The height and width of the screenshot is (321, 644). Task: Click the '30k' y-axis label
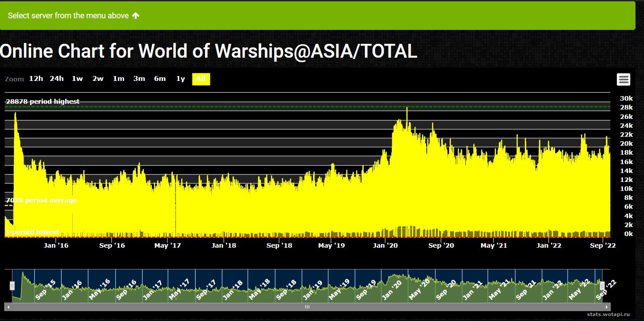pos(627,98)
